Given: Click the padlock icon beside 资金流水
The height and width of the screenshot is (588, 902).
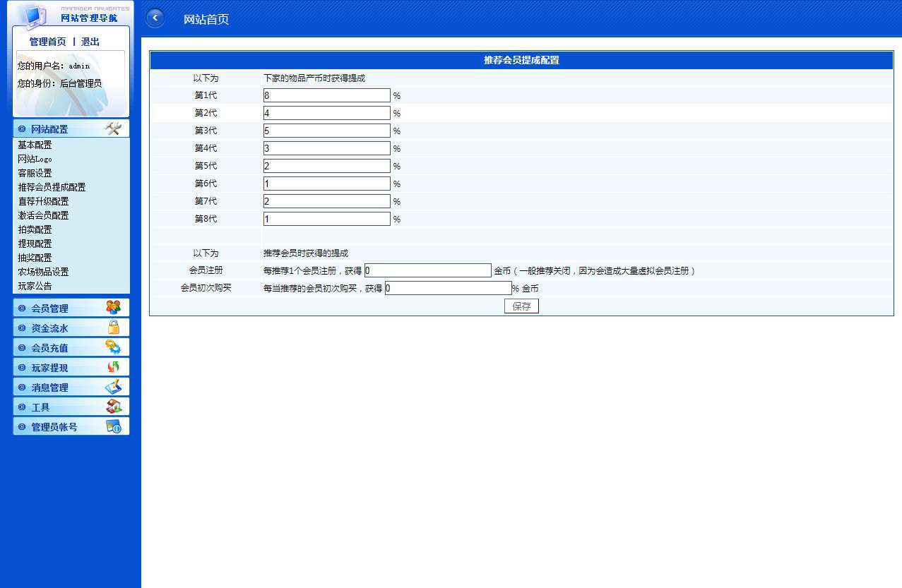Looking at the screenshot, I should (113, 328).
